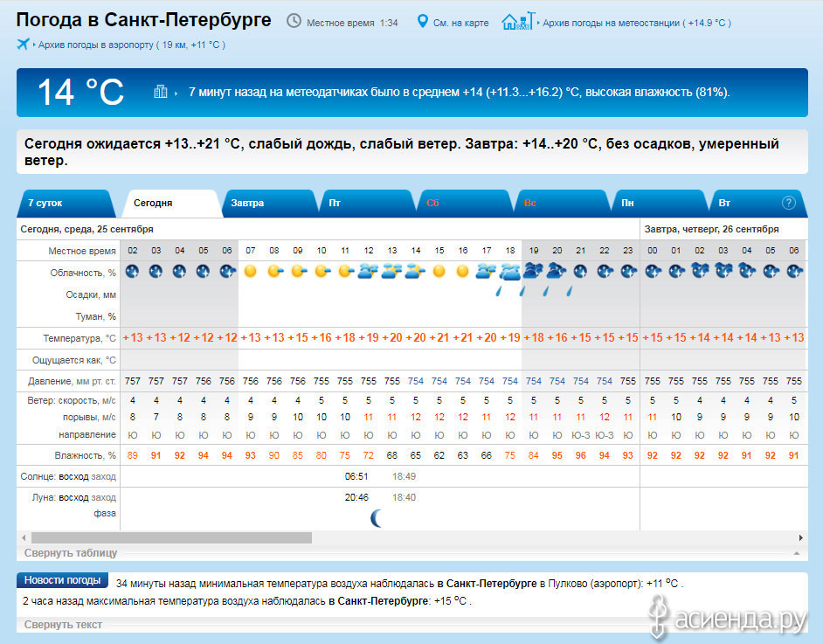Image resolution: width=823 pixels, height=644 pixels.
Task: Click the weather station house icon
Action: (x=518, y=21)
